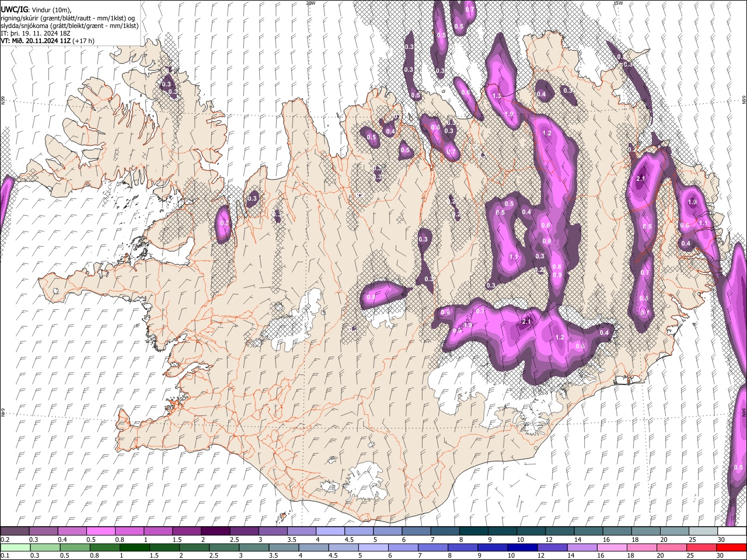
Task: Click the label '0.2' in the snow legend row
Action: pyautogui.click(x=5, y=540)
